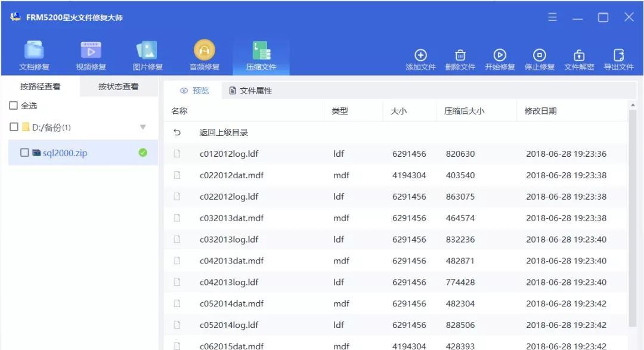Click compressed size value 403540
The image size is (644, 350).
pos(460,175)
